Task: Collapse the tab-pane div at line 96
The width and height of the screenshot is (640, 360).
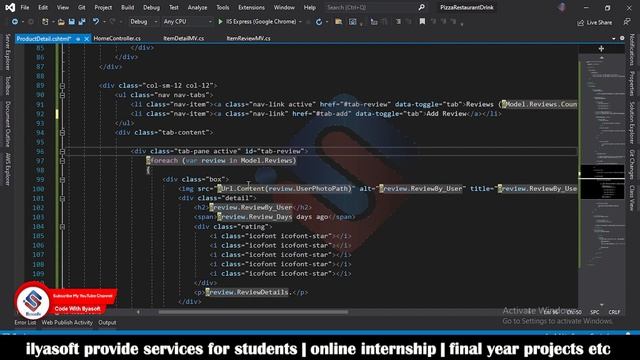Action: coord(62,151)
